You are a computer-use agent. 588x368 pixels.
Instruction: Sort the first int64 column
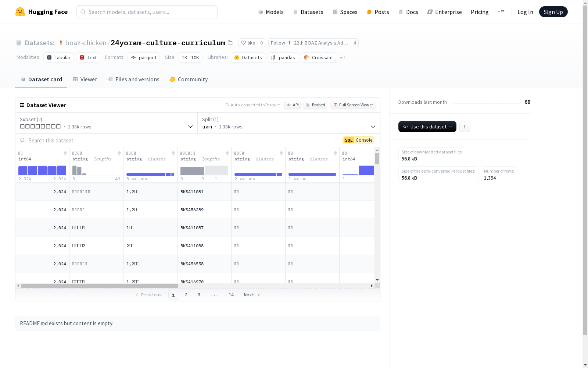pos(65,153)
